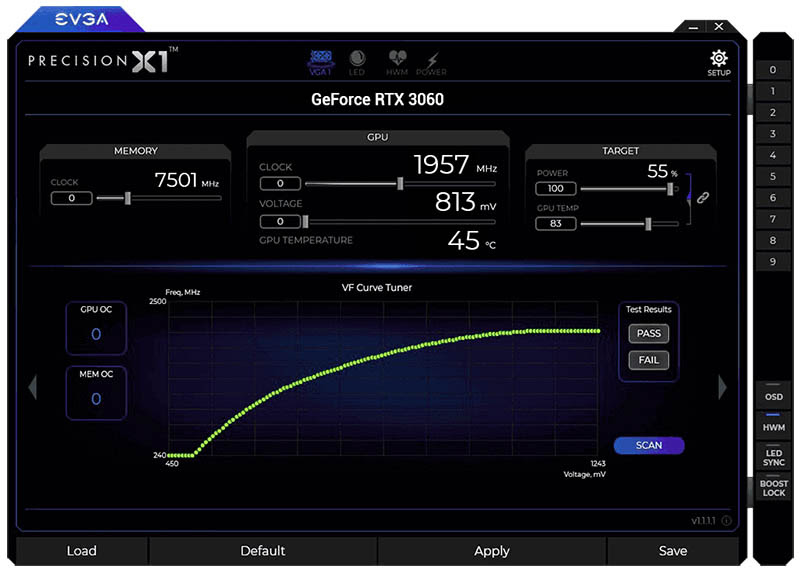The width and height of the screenshot is (800, 569).
Task: Toggle BOOST LOCK
Action: [x=773, y=487]
